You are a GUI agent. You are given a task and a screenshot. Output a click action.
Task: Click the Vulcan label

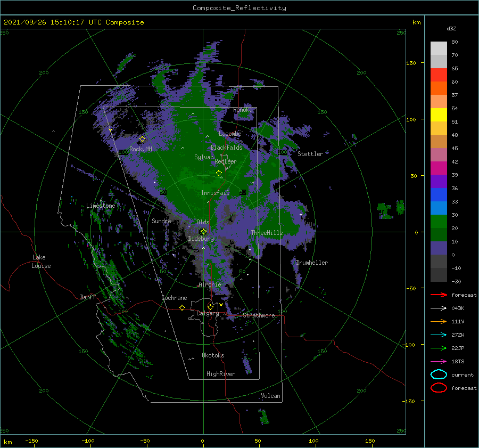click(x=270, y=396)
